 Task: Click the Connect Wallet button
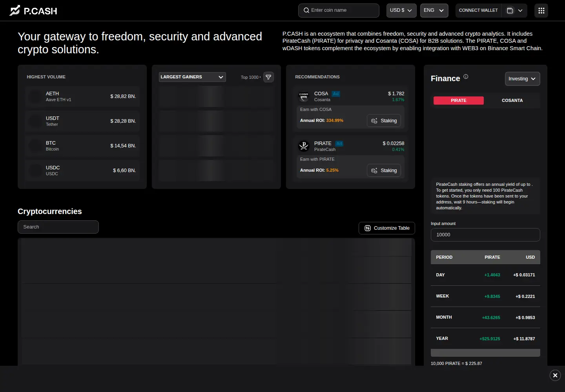(x=478, y=11)
